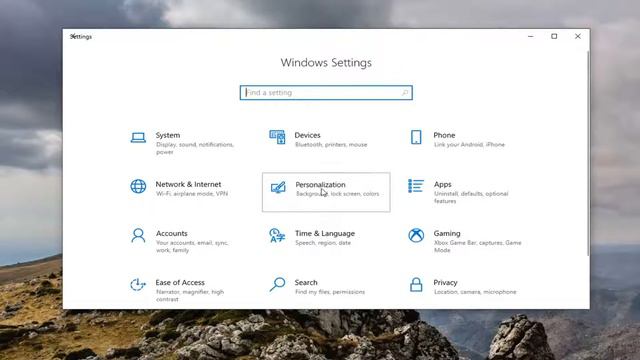Image resolution: width=640 pixels, height=360 pixels.
Task: Minimize the Settings window
Action: tap(531, 36)
